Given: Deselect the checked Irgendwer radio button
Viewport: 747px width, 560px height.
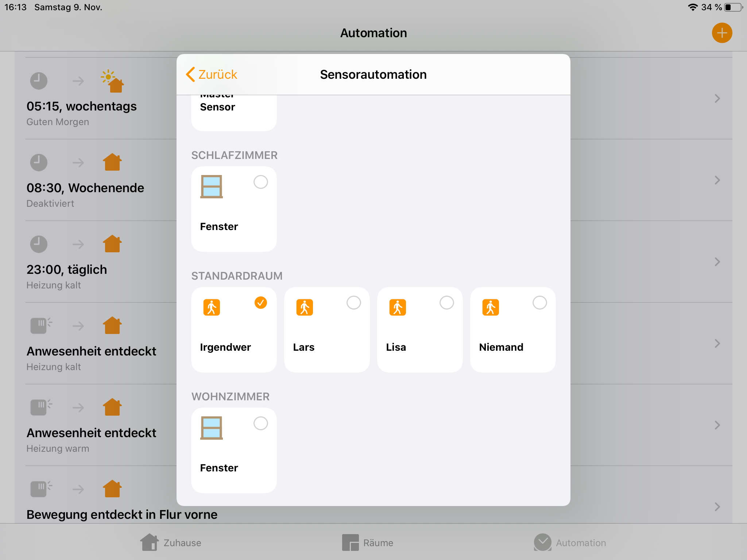Looking at the screenshot, I should [x=261, y=303].
